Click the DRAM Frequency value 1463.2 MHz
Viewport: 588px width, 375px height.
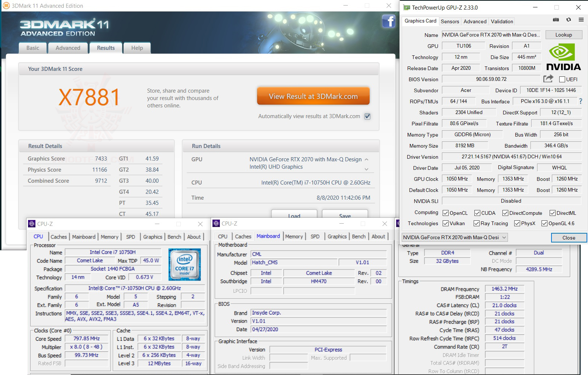[x=504, y=289]
